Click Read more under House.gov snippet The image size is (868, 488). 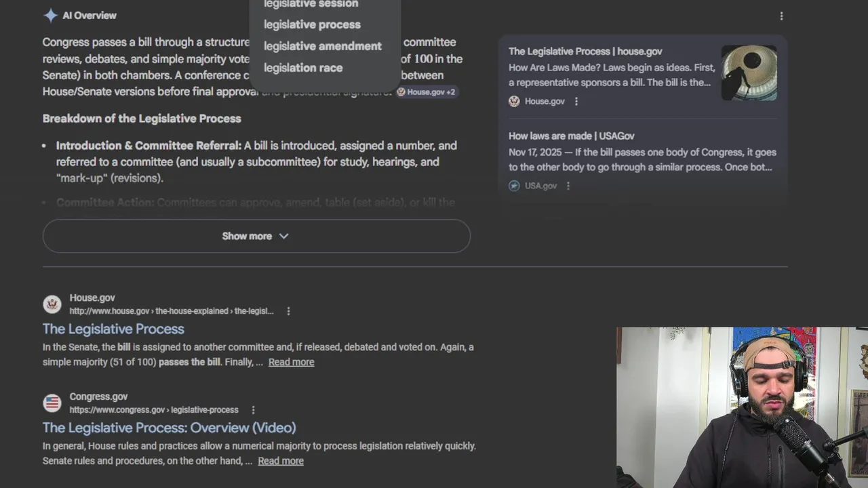(291, 362)
